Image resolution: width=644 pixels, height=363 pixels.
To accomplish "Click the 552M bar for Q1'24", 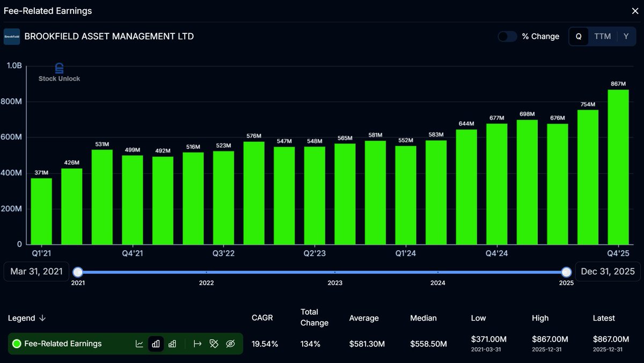I will pyautogui.click(x=405, y=195).
